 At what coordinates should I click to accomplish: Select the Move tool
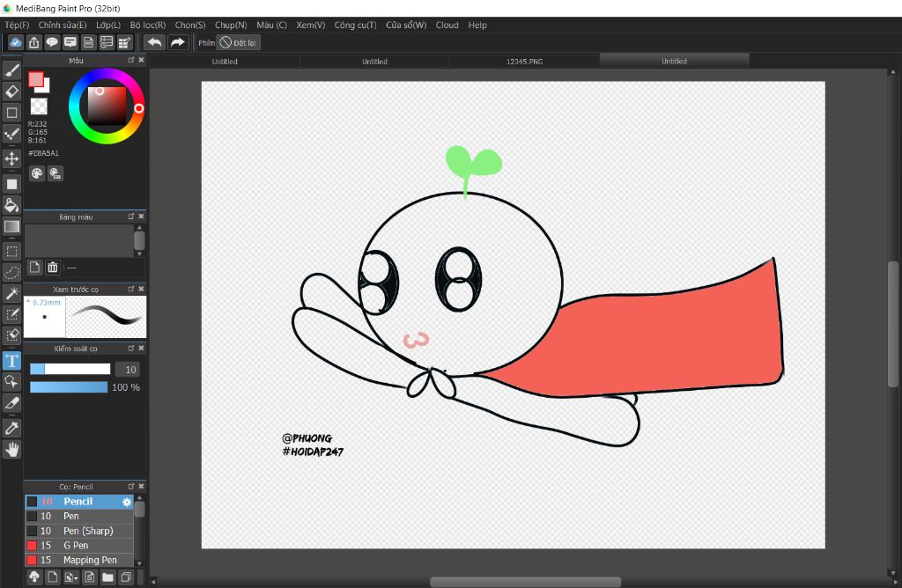click(11, 158)
